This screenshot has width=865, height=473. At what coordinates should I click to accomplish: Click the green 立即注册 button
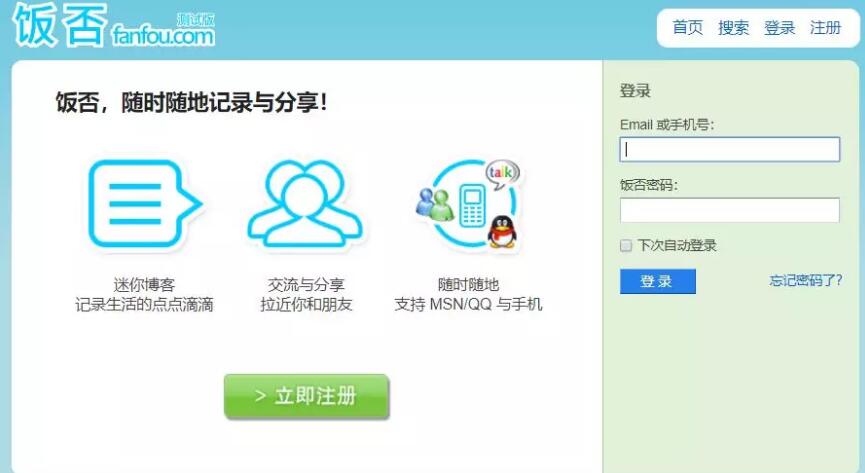tap(307, 396)
